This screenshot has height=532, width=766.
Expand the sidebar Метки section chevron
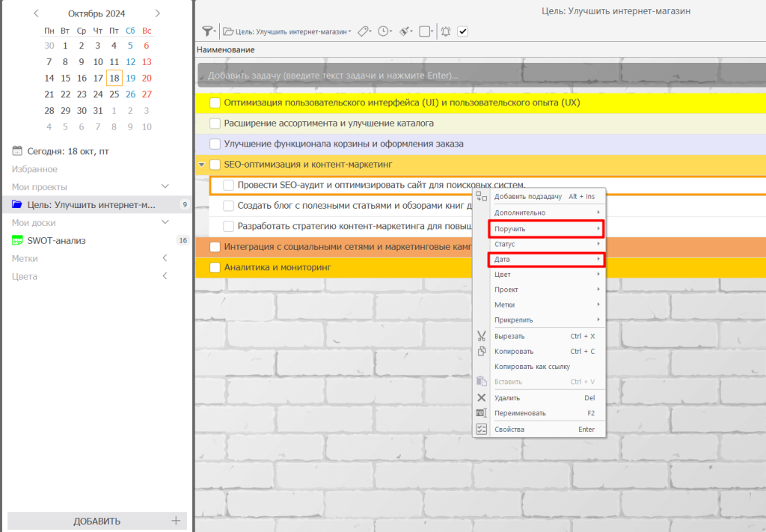(x=165, y=257)
